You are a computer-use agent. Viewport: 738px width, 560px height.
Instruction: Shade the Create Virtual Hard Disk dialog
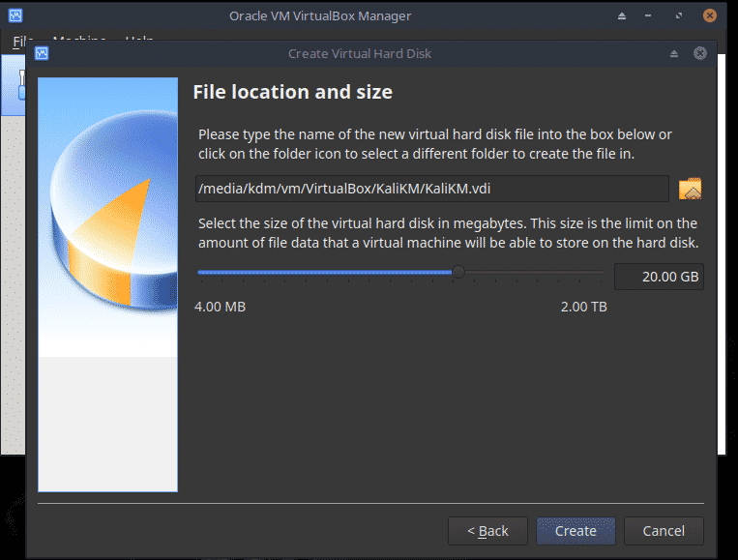[674, 53]
